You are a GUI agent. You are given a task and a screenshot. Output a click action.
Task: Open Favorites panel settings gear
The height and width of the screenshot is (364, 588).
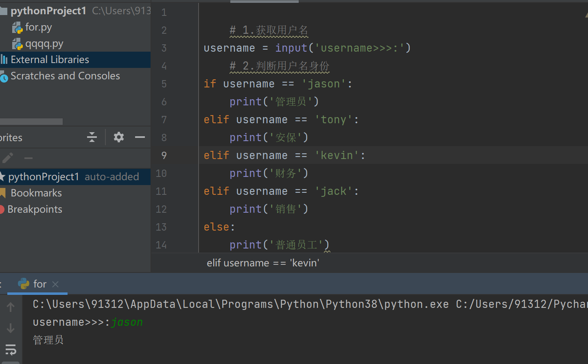tap(119, 137)
